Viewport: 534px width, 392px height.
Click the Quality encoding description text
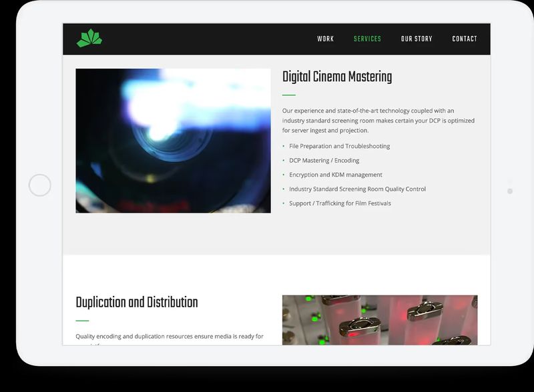pos(168,335)
